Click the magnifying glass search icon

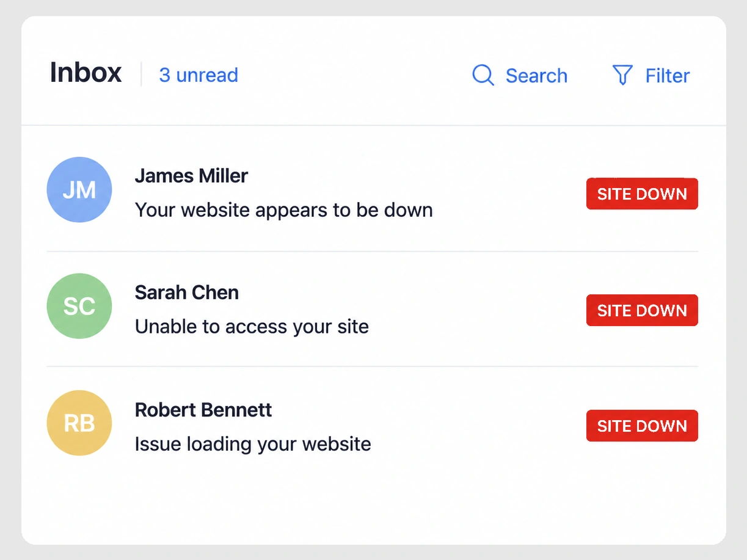coord(483,75)
